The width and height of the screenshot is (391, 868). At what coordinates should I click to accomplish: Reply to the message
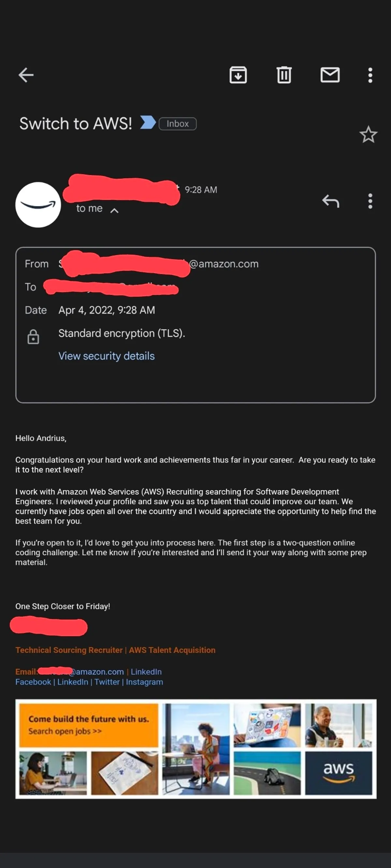point(331,201)
